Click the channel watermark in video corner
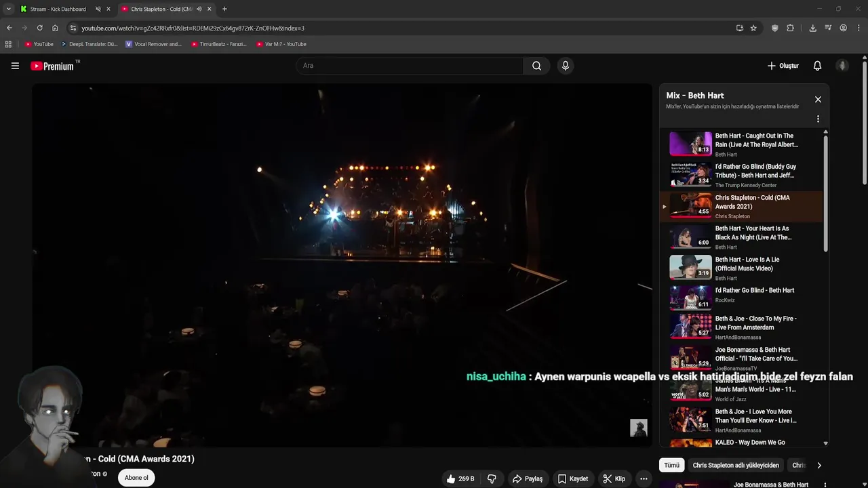Screen dimensions: 868x488 point(639,428)
